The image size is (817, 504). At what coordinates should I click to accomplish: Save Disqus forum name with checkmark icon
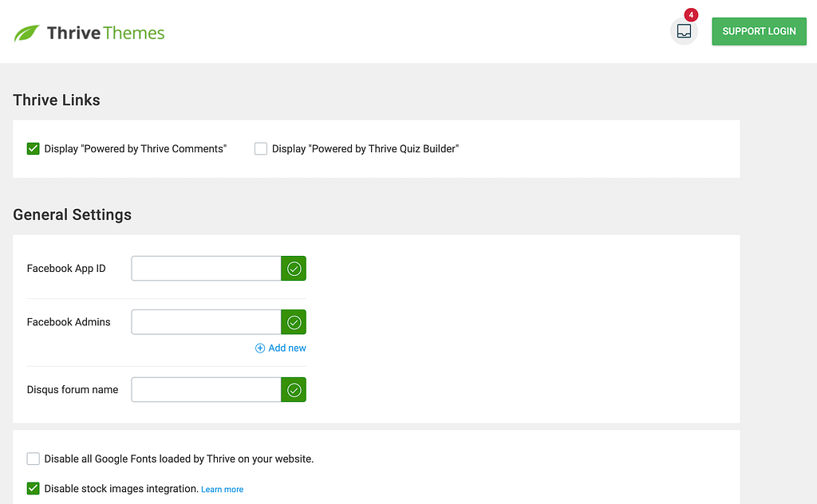[x=294, y=390]
